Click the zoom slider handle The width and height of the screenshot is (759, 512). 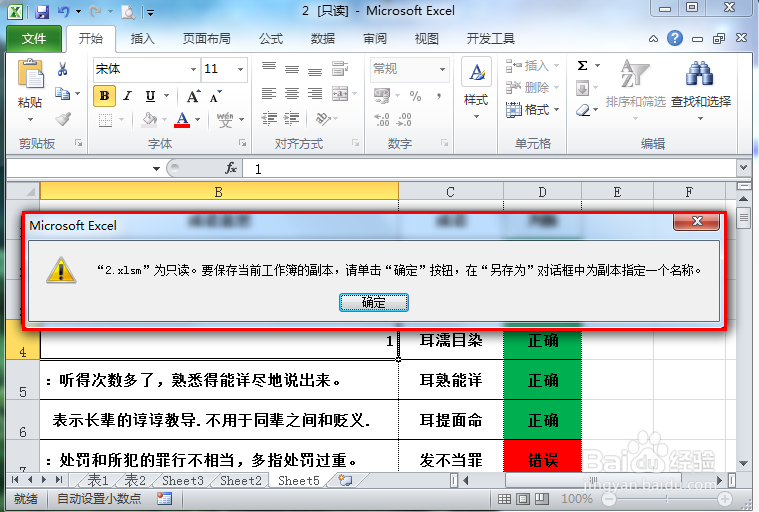click(x=667, y=499)
